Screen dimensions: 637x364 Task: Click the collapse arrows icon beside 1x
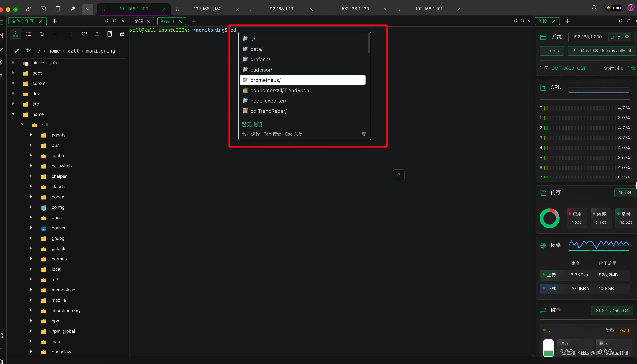tap(17, 51)
